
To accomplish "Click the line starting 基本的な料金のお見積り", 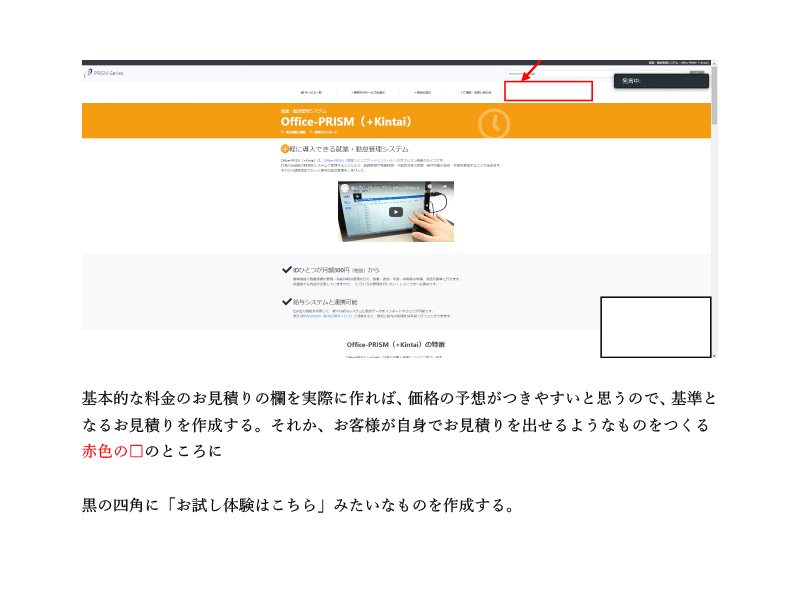I will (x=399, y=398).
